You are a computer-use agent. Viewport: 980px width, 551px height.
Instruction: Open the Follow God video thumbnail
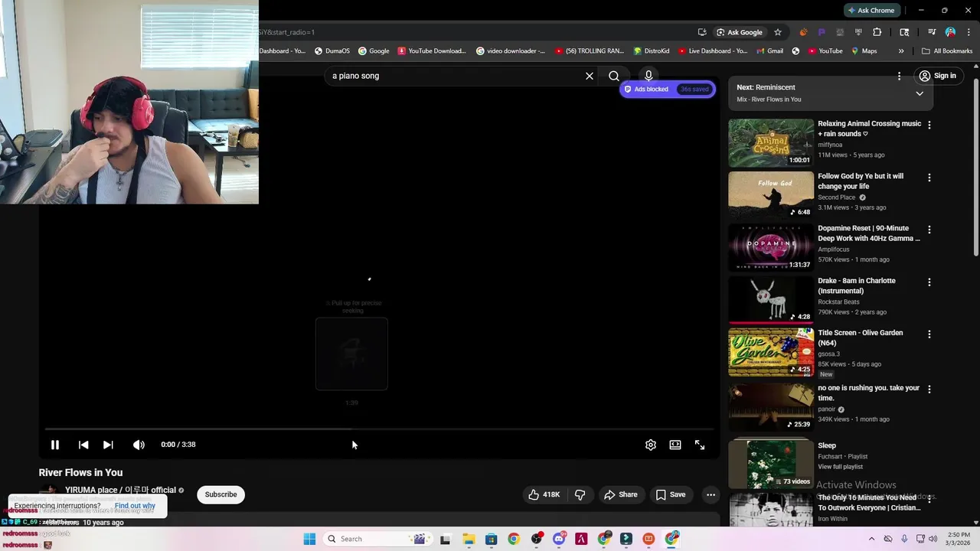771,195
